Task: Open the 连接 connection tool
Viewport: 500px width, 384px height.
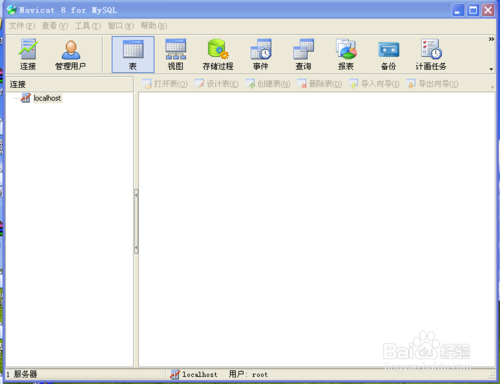Action: point(28,55)
